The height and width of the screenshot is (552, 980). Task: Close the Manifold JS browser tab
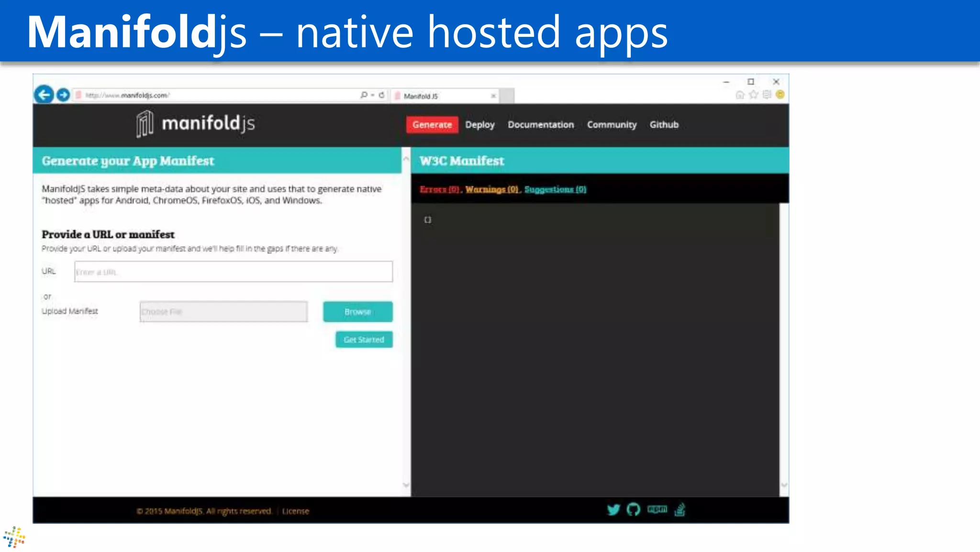coord(493,96)
